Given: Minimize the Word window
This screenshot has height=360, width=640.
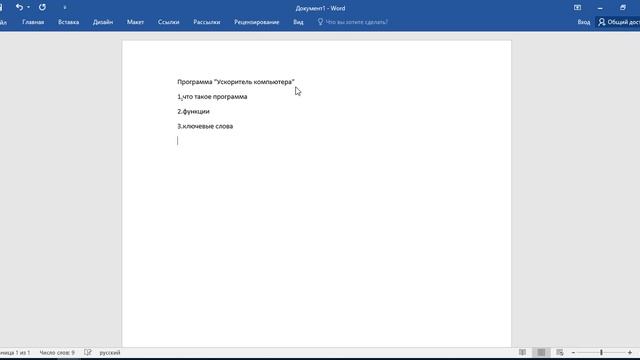Looking at the screenshot, I should tap(600, 8).
